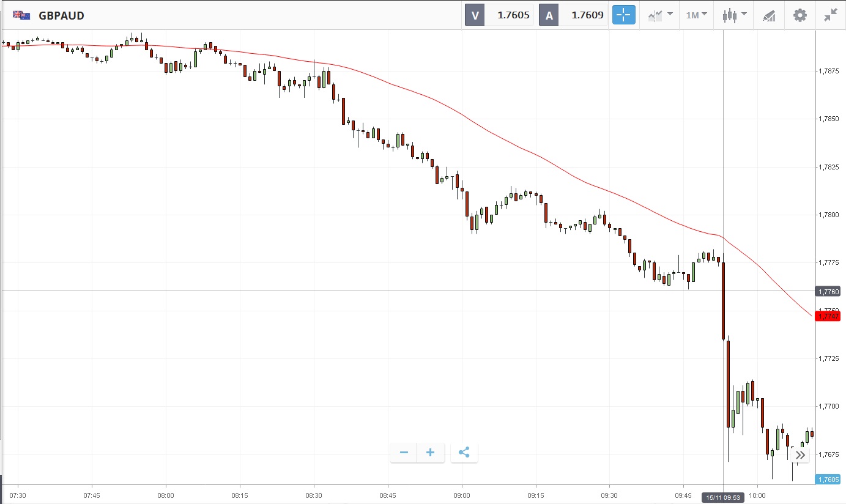Open the compare chart dropdown
846x504 pixels.
(661, 15)
